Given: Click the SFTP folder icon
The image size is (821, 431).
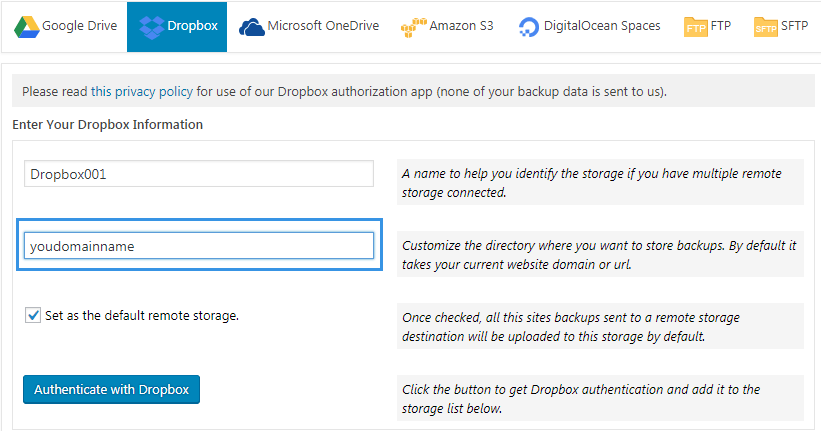Looking at the screenshot, I should pos(765,27).
